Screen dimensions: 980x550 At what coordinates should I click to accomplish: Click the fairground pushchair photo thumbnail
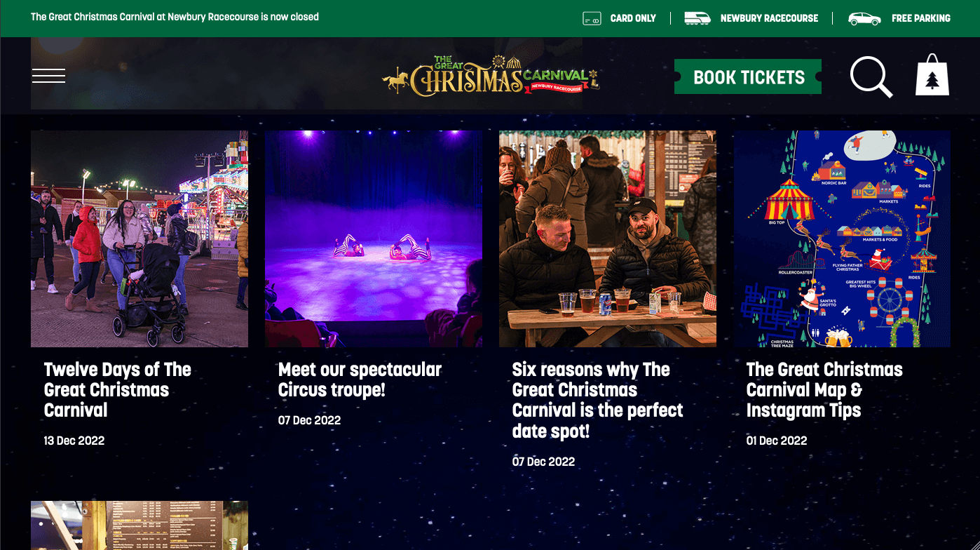click(139, 239)
